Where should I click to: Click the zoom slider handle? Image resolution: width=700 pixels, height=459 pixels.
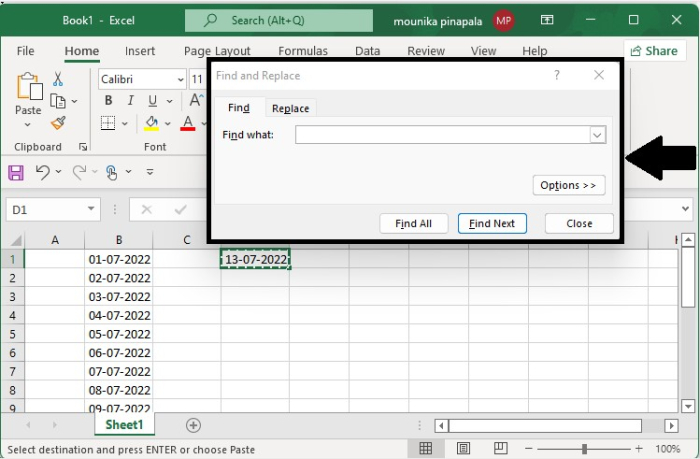point(584,449)
